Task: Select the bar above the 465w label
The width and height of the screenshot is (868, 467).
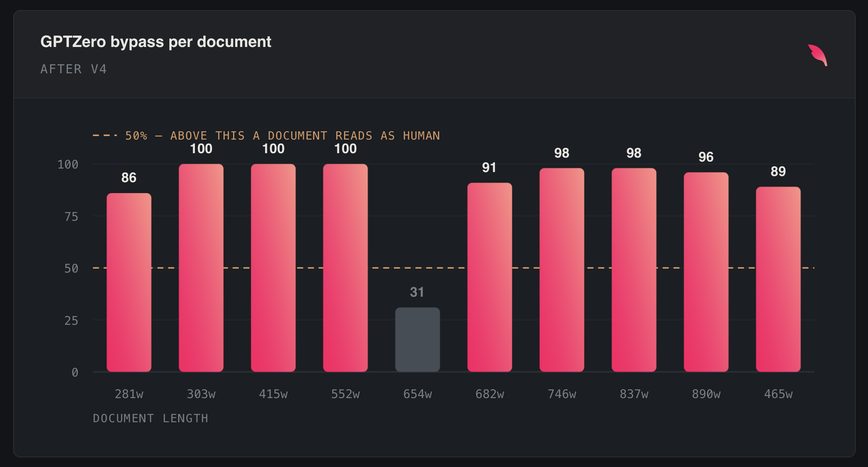Action: pyautogui.click(x=778, y=279)
